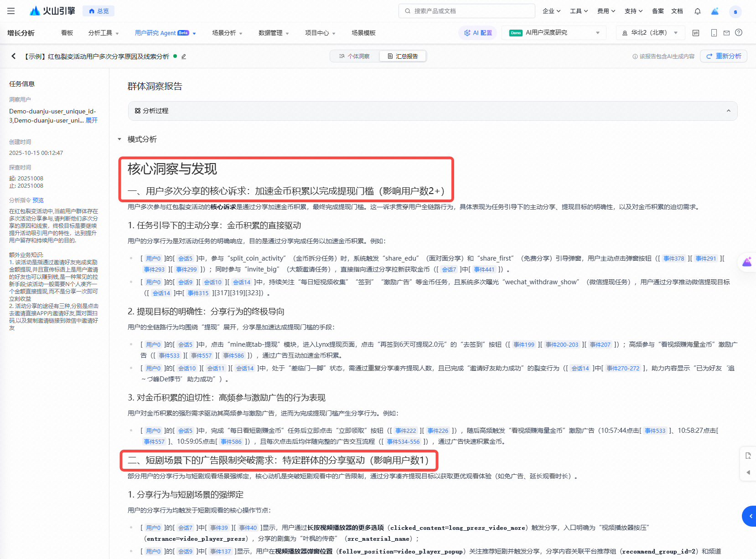Open the 事件299 reference link

point(186,269)
